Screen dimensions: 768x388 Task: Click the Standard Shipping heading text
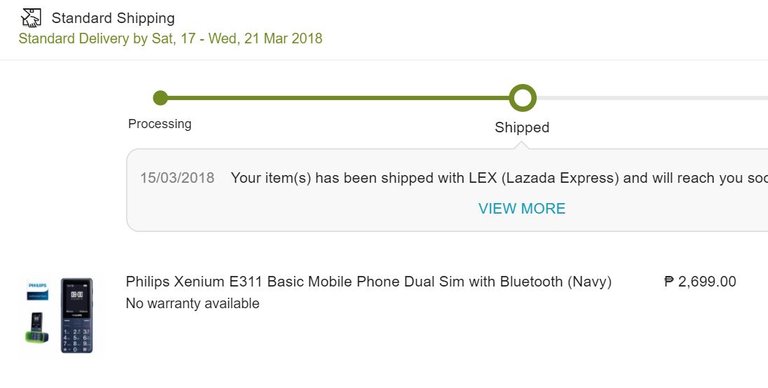pos(113,18)
